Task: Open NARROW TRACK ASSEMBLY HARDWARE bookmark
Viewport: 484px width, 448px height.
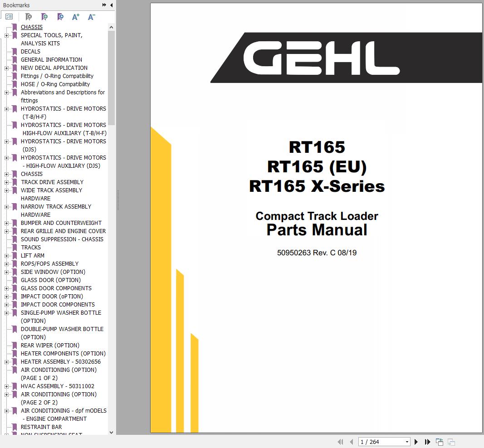Action: [56, 210]
